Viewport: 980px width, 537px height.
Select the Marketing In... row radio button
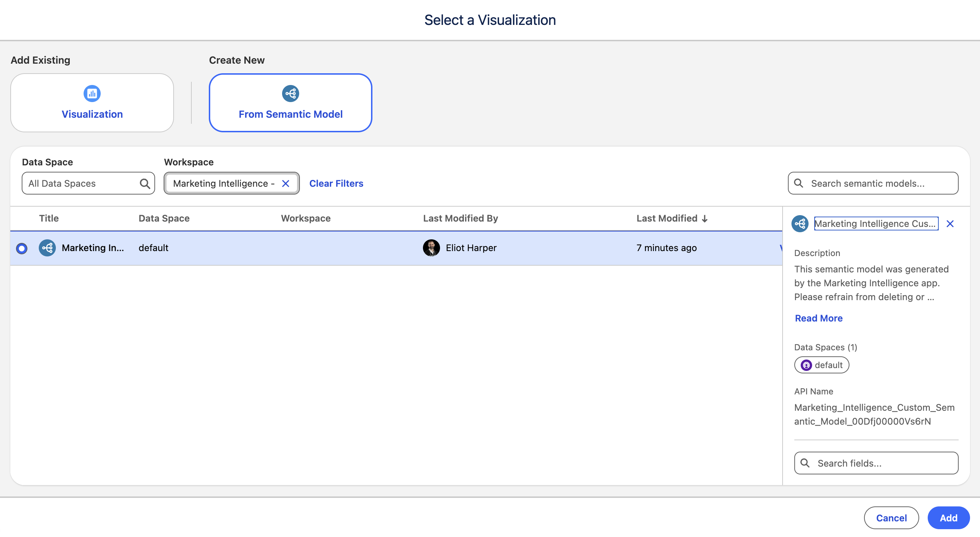coord(22,248)
